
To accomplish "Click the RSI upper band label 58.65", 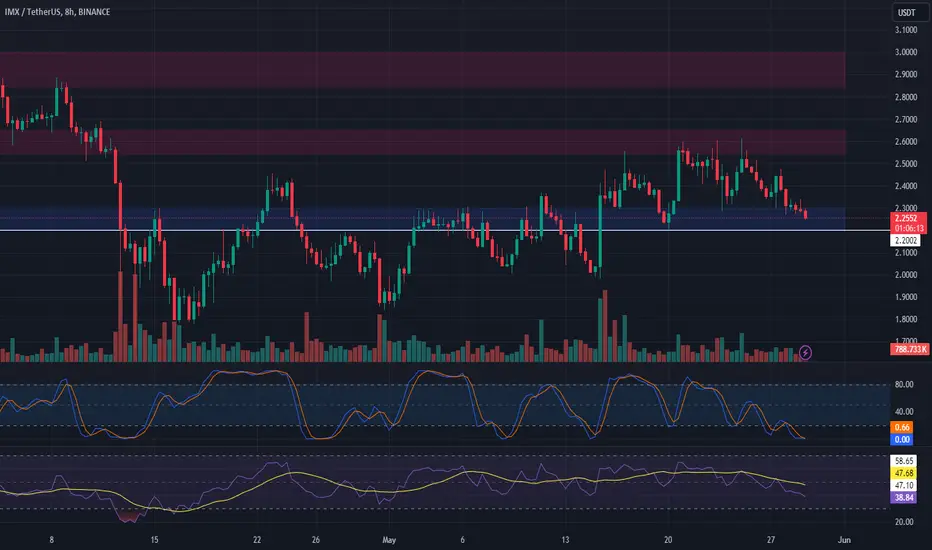I will pos(903,461).
